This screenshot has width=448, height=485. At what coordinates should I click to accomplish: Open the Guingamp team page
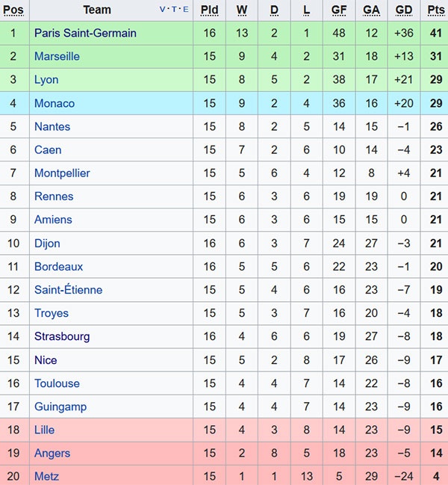point(60,407)
